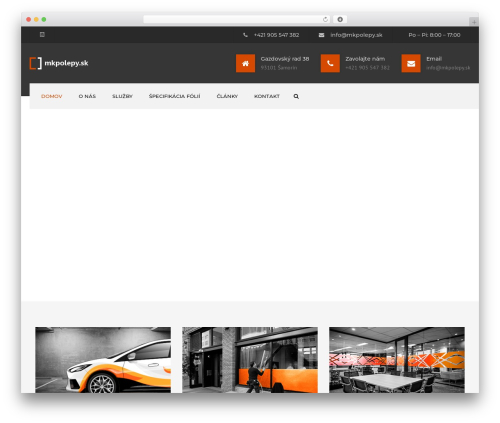Image resolution: width=500 pixels, height=423 pixels.
Task: Open the ČLÁNKY menu item
Action: [227, 96]
